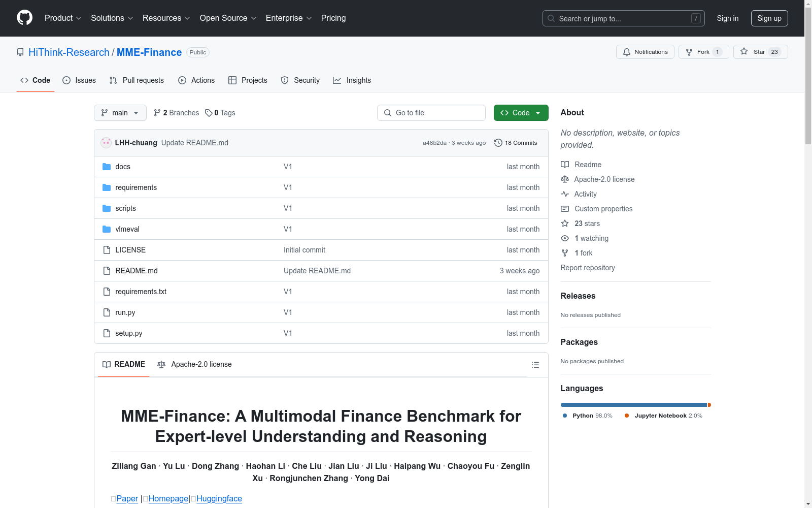
Task: Open the green Code dropdown button
Action: pos(521,113)
